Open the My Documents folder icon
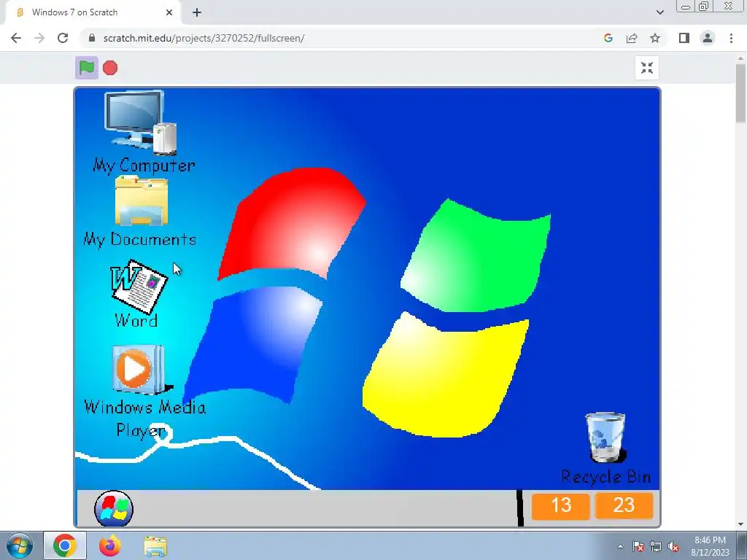The width and height of the screenshot is (747, 560). pos(142,201)
